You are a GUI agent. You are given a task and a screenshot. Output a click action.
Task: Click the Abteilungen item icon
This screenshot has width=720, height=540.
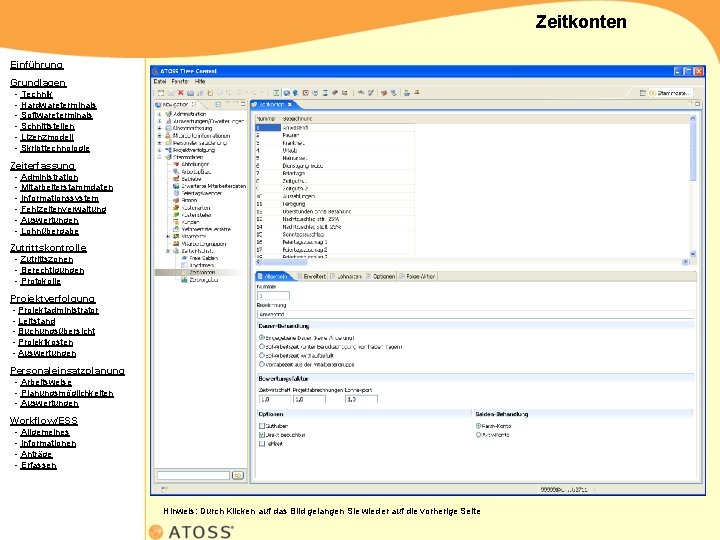coord(176,164)
